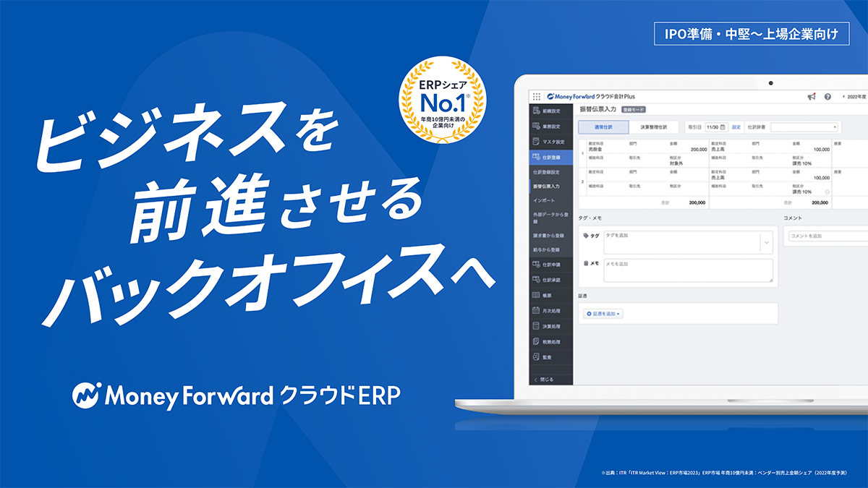868x488 pixels.
Task: Open 給与から登録 in the sidebar
Action: click(x=545, y=250)
